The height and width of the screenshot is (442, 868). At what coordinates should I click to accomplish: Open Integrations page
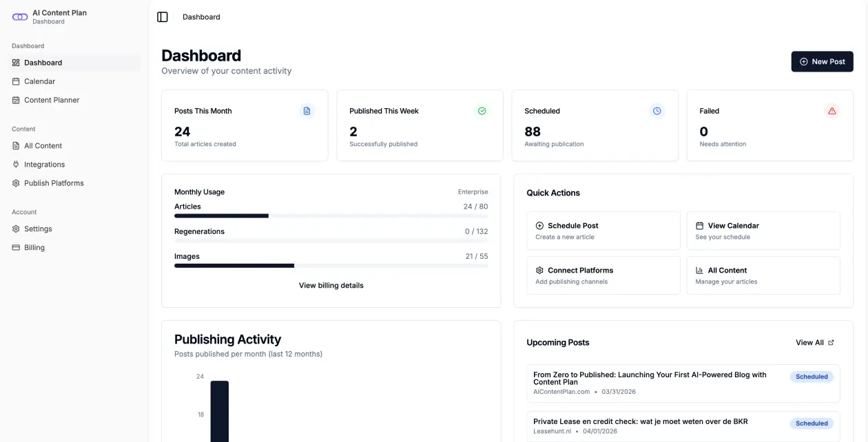pyautogui.click(x=75, y=165)
